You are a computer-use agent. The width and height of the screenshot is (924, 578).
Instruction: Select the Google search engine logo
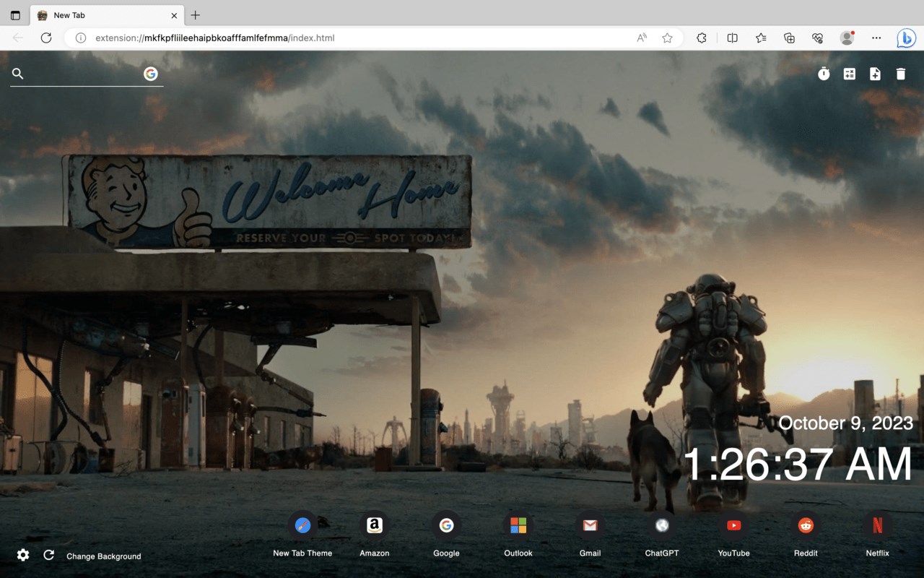click(151, 74)
